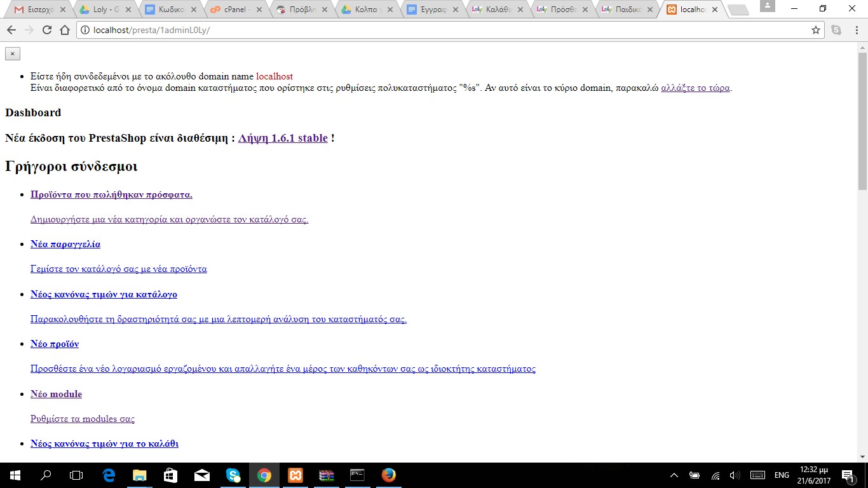868x488 pixels.
Task: Switch to the Έγγραφ Google Docs tab
Action: point(431,10)
